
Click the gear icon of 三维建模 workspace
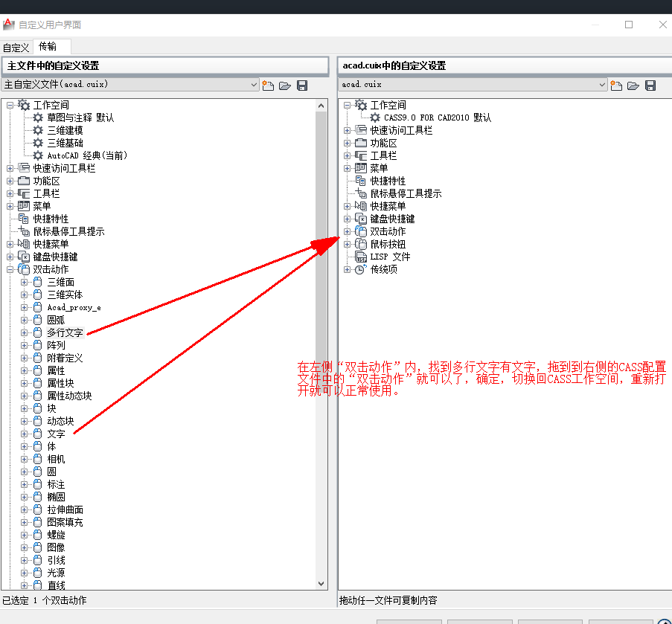(x=38, y=130)
